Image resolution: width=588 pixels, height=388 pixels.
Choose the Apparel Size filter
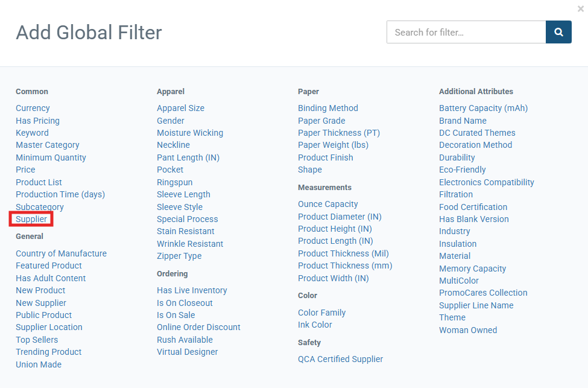pos(181,108)
